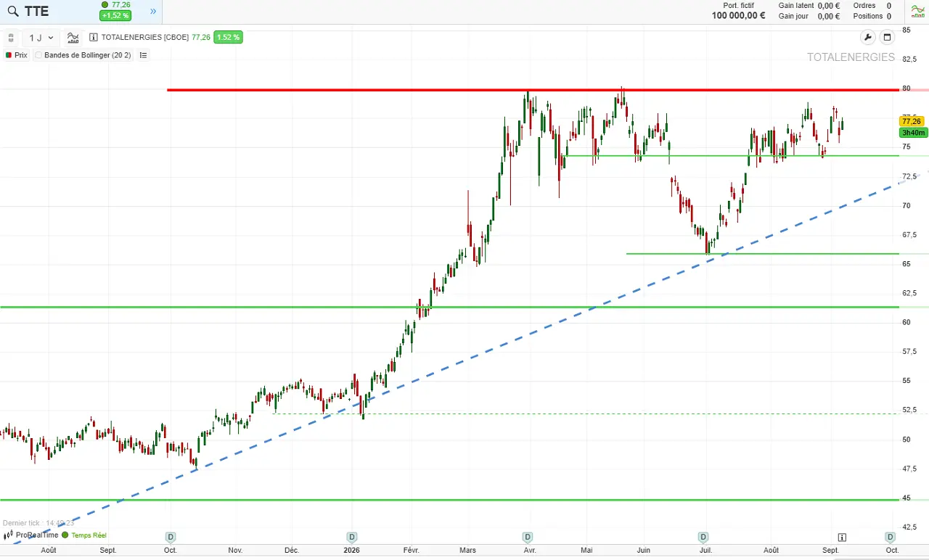This screenshot has height=560, width=929.
Task: Expand the panel with the double chevron
Action: (x=153, y=12)
